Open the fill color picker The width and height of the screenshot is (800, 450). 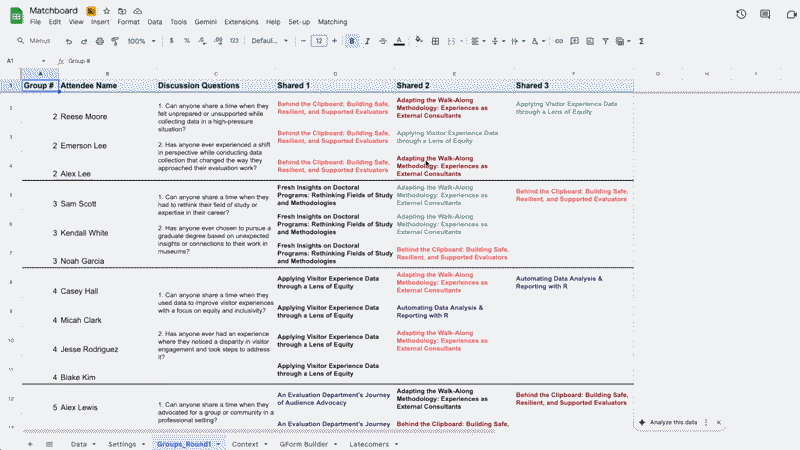418,40
